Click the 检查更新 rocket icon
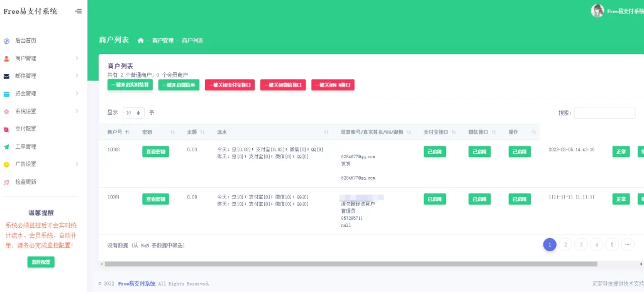644x292 pixels. pyautogui.click(x=6, y=181)
